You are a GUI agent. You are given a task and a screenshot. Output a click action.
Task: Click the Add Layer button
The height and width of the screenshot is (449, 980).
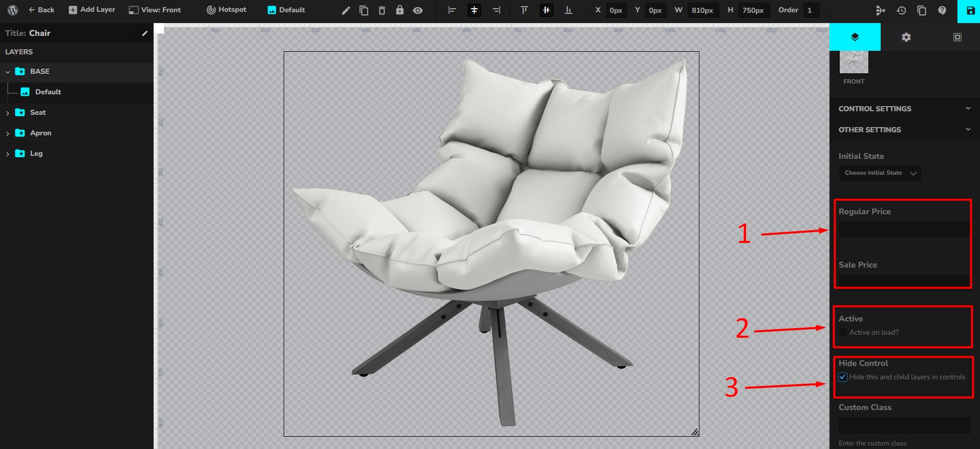pyautogui.click(x=92, y=10)
